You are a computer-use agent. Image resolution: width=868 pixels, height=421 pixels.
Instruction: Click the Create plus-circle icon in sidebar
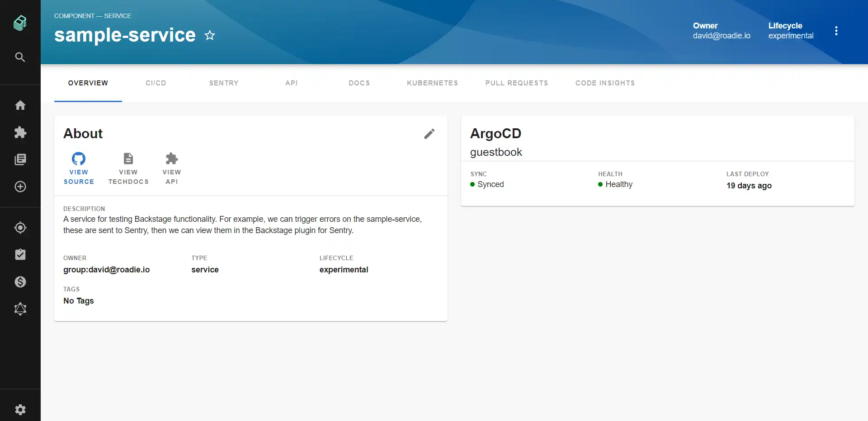tap(20, 187)
